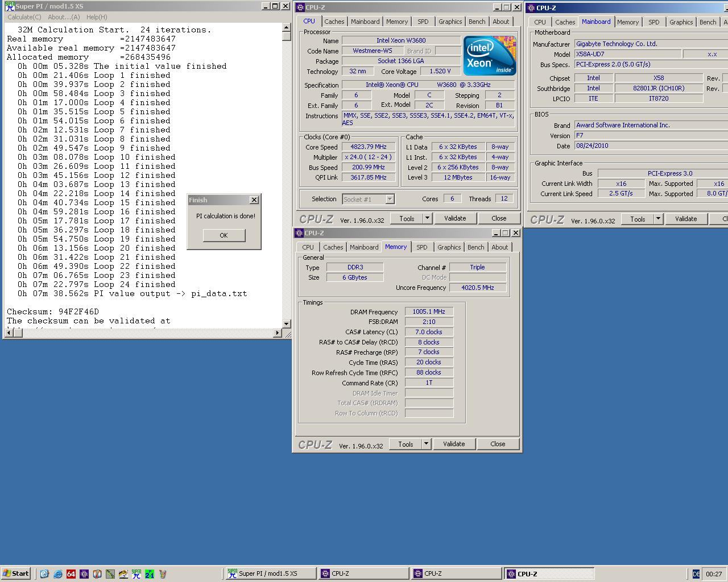This screenshot has width=728, height=582.
Task: Open Caches tab in CPU-Z CPU window
Action: [x=334, y=22]
